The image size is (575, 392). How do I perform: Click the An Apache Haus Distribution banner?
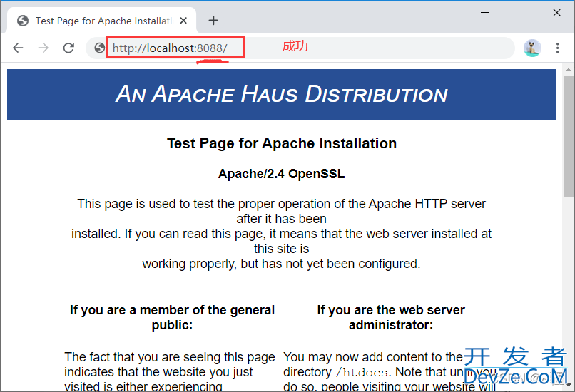[281, 95]
